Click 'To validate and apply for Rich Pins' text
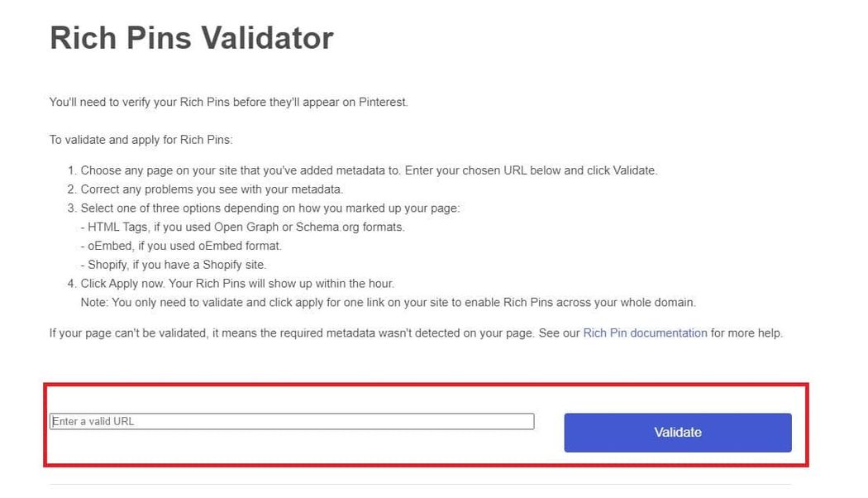Viewport: 868px width, 498px height. pos(141,140)
